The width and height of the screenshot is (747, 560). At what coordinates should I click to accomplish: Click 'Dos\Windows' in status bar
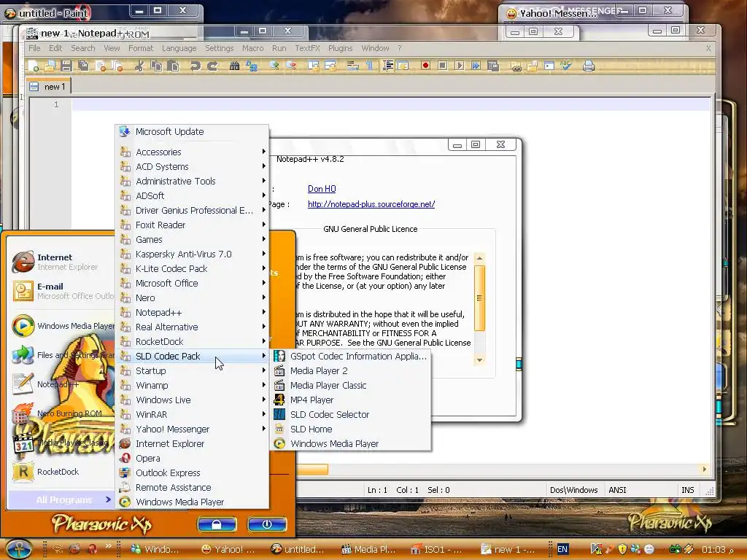(x=573, y=490)
